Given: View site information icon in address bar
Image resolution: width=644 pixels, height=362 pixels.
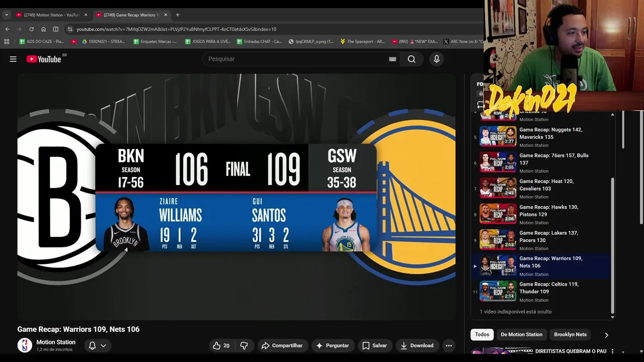Looking at the screenshot, I should [x=70, y=29].
